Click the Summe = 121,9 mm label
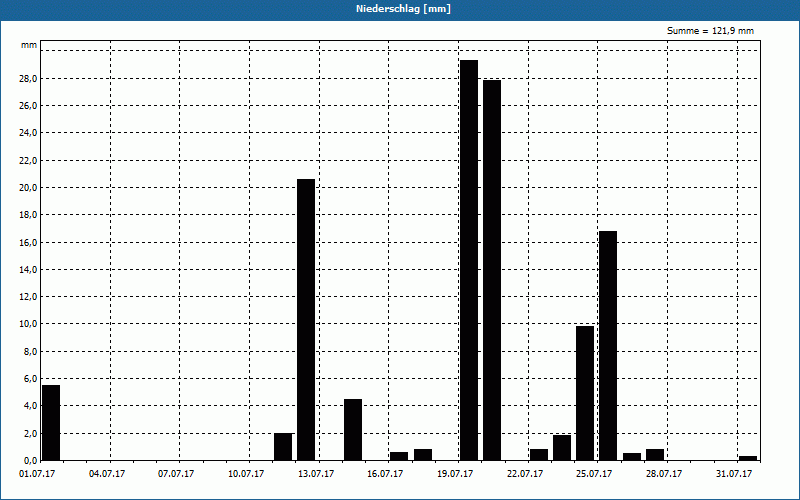The image size is (800, 500). (710, 31)
